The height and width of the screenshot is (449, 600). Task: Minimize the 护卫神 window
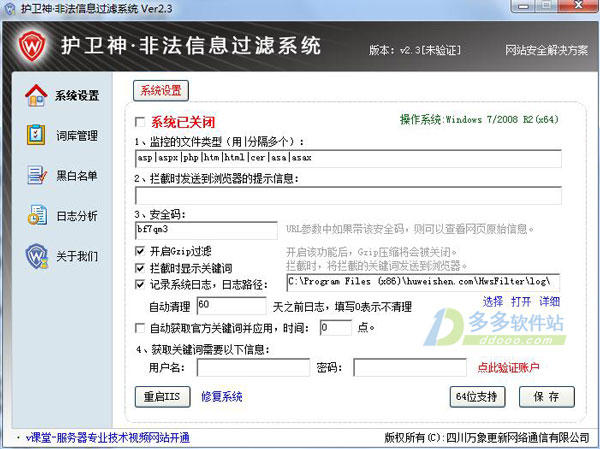click(524, 6)
